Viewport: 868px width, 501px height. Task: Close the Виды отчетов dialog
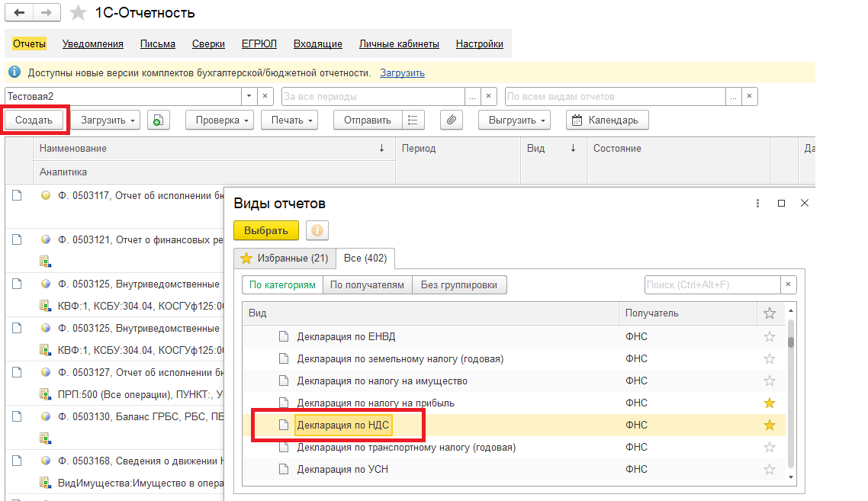click(x=805, y=203)
